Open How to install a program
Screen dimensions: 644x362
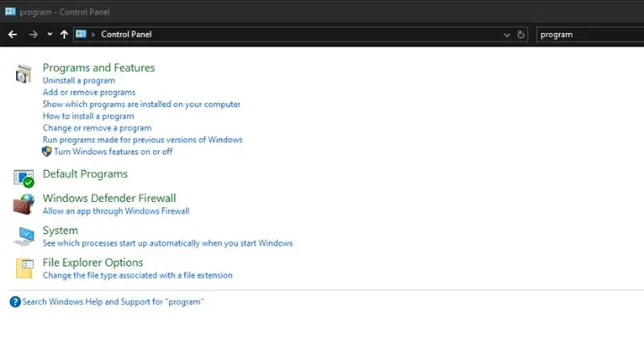89,116
